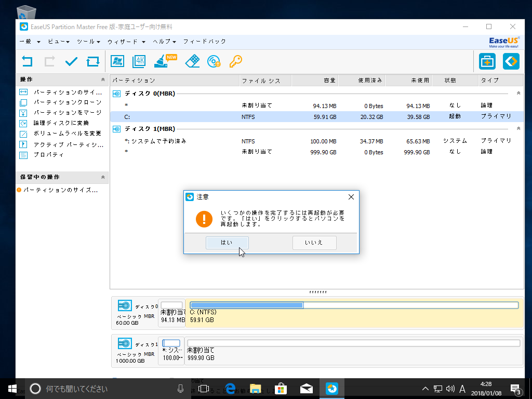This screenshot has height=399, width=532.
Task: Click the C: NTFS usage bar
Action: coord(354,305)
